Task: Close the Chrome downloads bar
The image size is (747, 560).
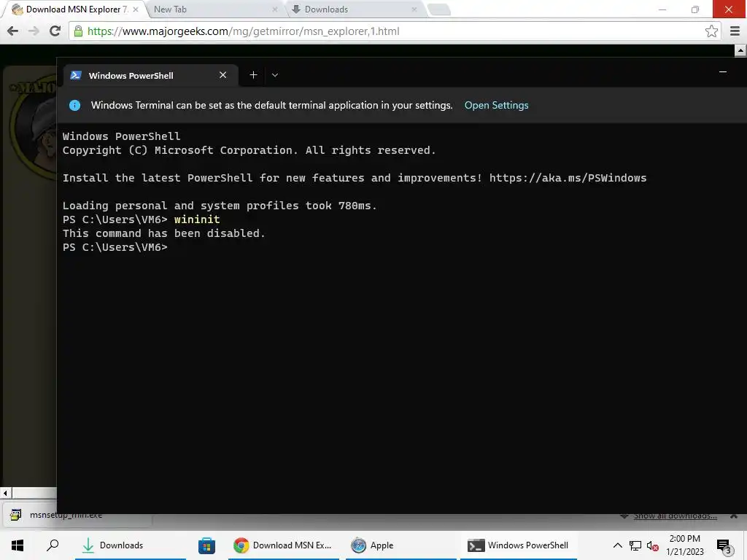Action: coord(734,516)
